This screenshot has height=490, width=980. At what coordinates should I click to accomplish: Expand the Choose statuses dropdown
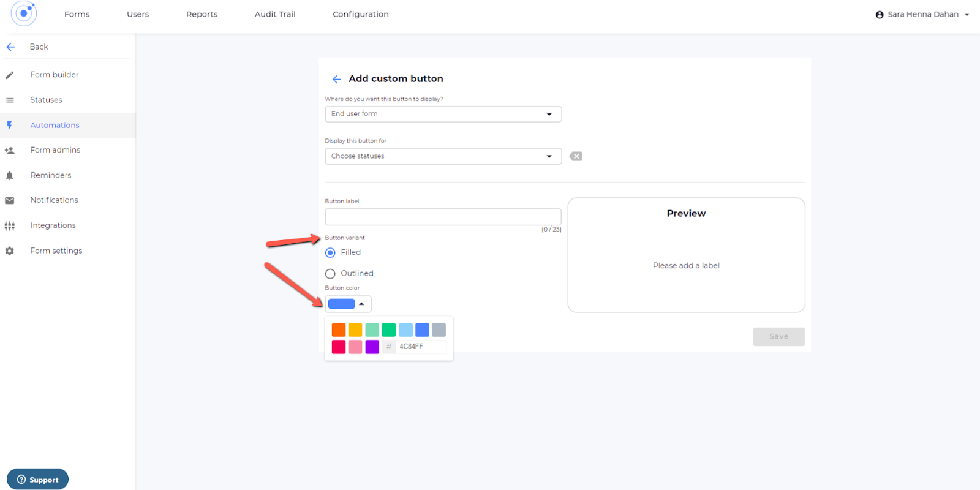coord(443,156)
